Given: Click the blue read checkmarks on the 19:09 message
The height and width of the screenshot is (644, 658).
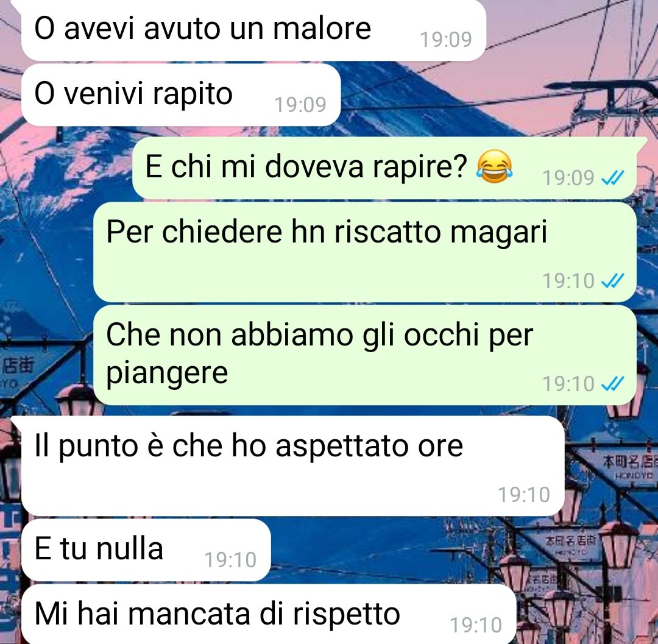Looking at the screenshot, I should pos(613,178).
